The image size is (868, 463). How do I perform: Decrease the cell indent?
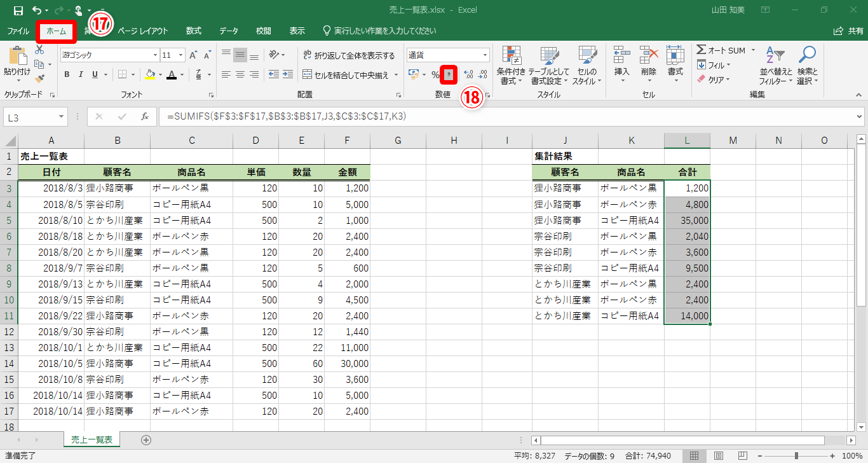pos(274,74)
